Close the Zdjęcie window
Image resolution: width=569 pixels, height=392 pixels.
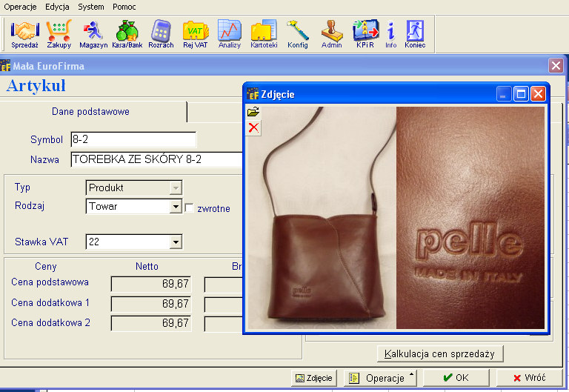point(538,94)
